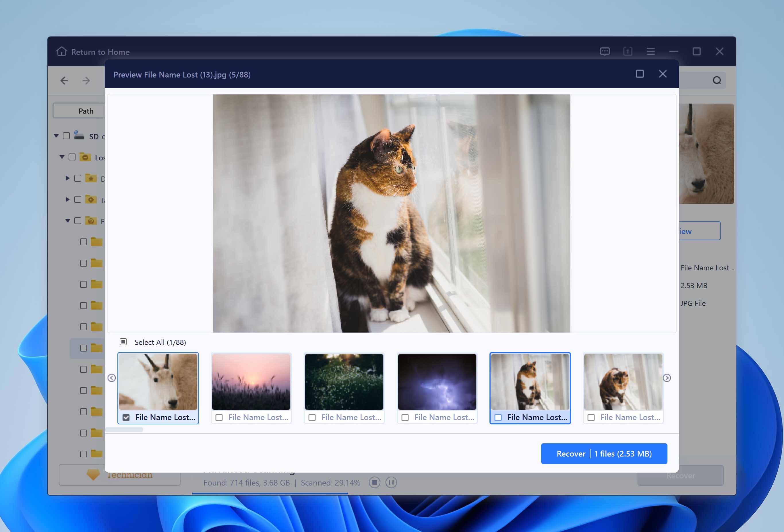Click the "JPG File" type text
This screenshot has height=532, width=784.
[693, 303]
